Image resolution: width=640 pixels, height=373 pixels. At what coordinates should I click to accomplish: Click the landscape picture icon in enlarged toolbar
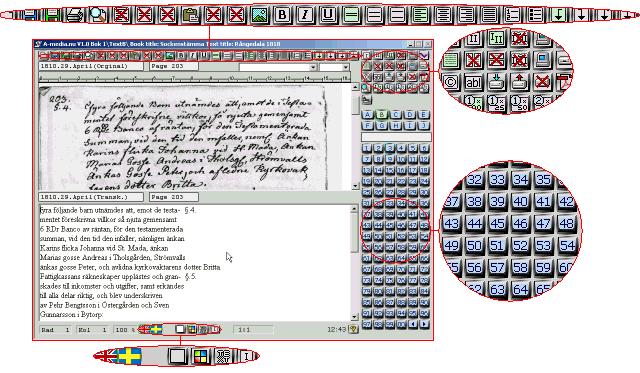click(x=260, y=15)
